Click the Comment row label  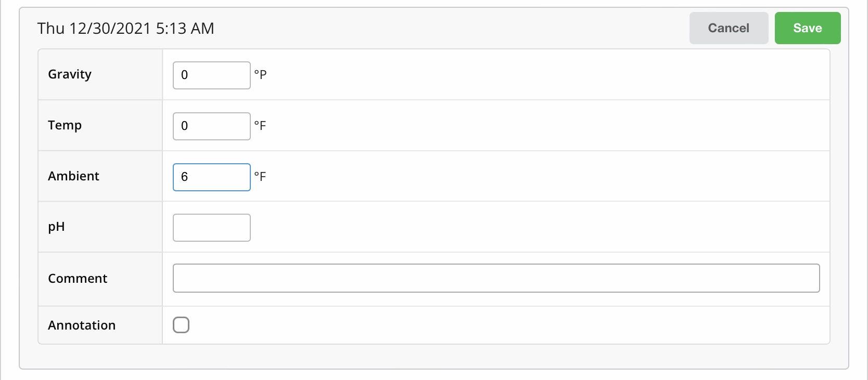78,279
